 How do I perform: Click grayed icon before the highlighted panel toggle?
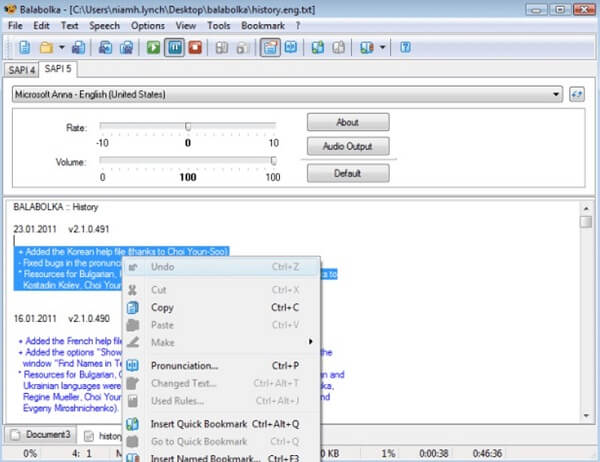(242, 47)
